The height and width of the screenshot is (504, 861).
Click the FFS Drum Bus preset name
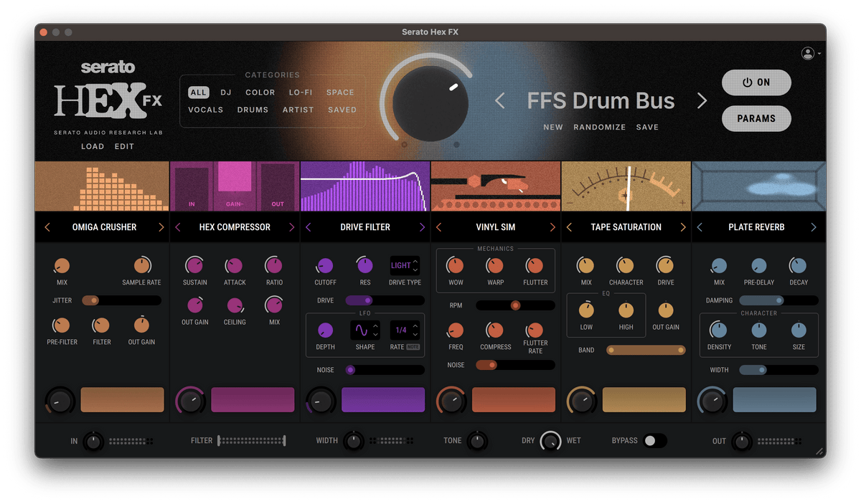click(601, 101)
